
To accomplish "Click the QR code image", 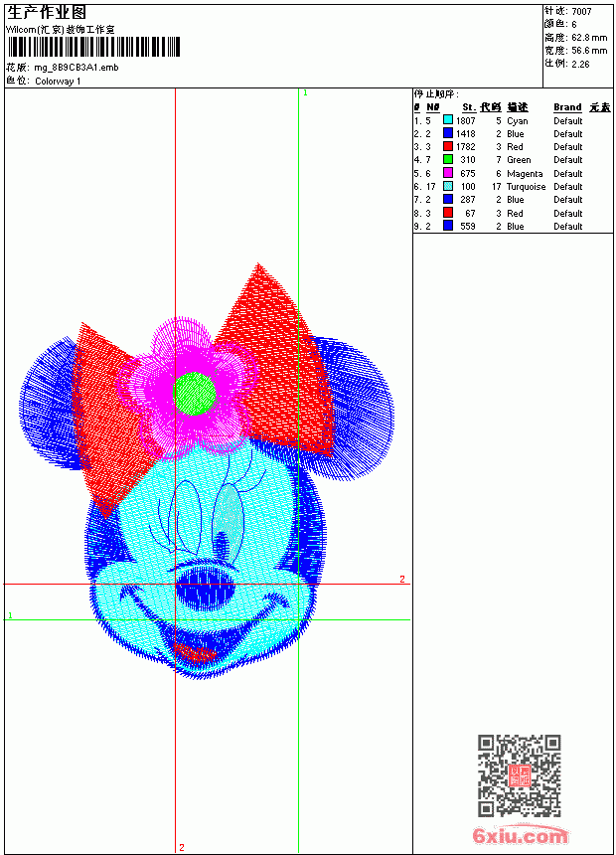I will pyautogui.click(x=520, y=775).
